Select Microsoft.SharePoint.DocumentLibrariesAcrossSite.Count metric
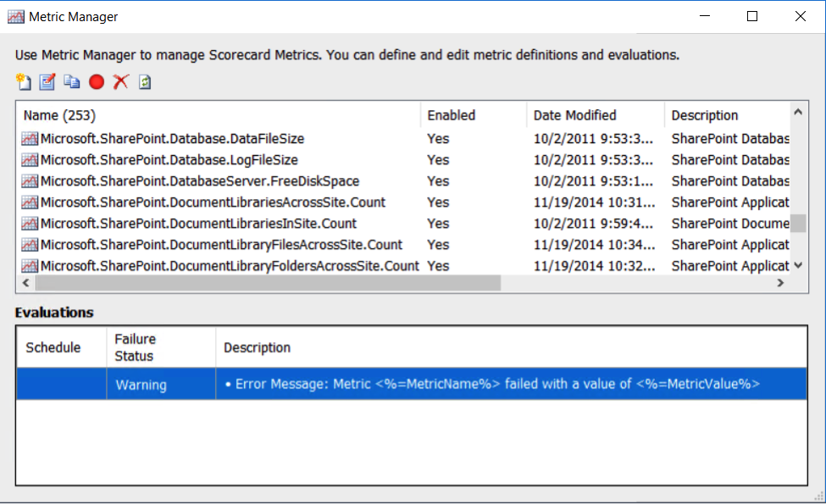 [x=213, y=202]
